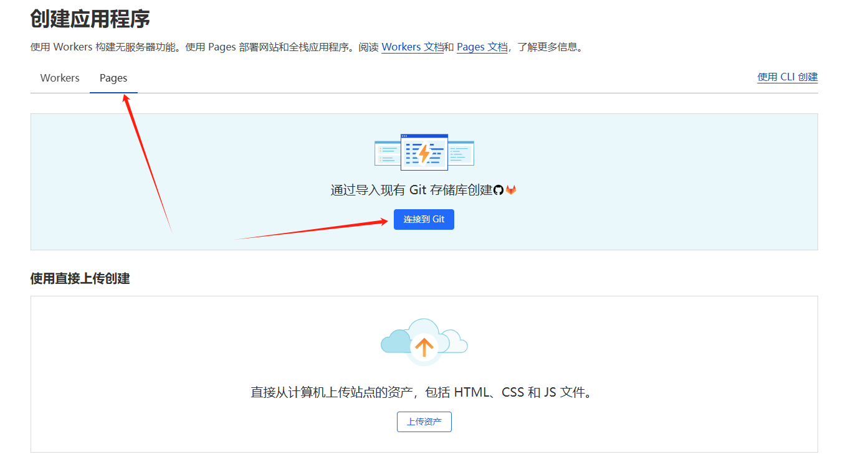Viewport: 868px width, 467px height.
Task: Open the Pages 文档 link
Action: pyautogui.click(x=482, y=47)
